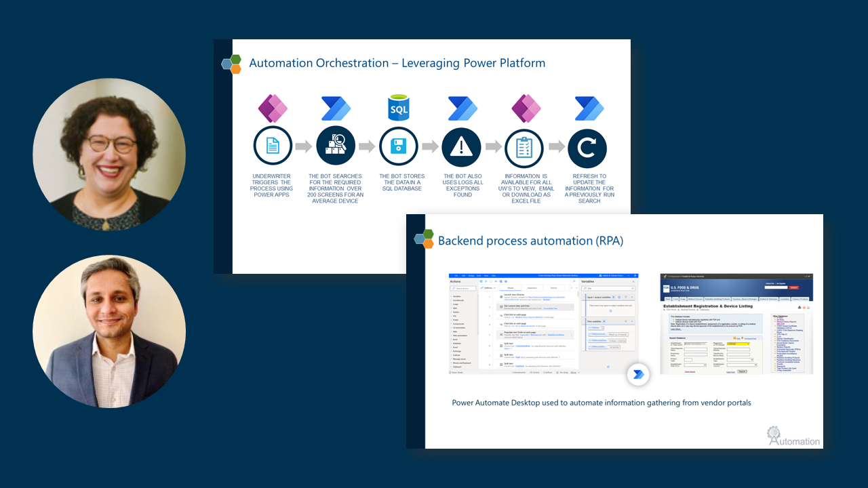
Task: Click the Search button on FDA form
Action: (742, 371)
